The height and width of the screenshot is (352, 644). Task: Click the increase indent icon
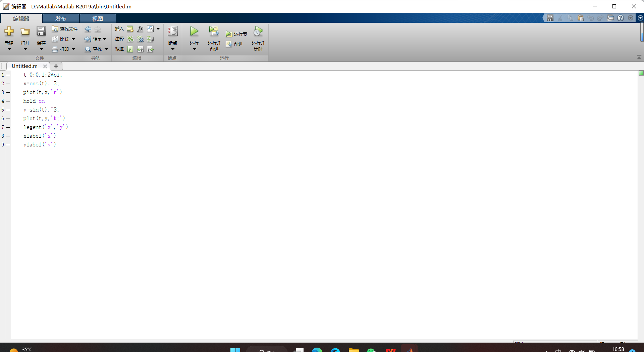pos(140,49)
